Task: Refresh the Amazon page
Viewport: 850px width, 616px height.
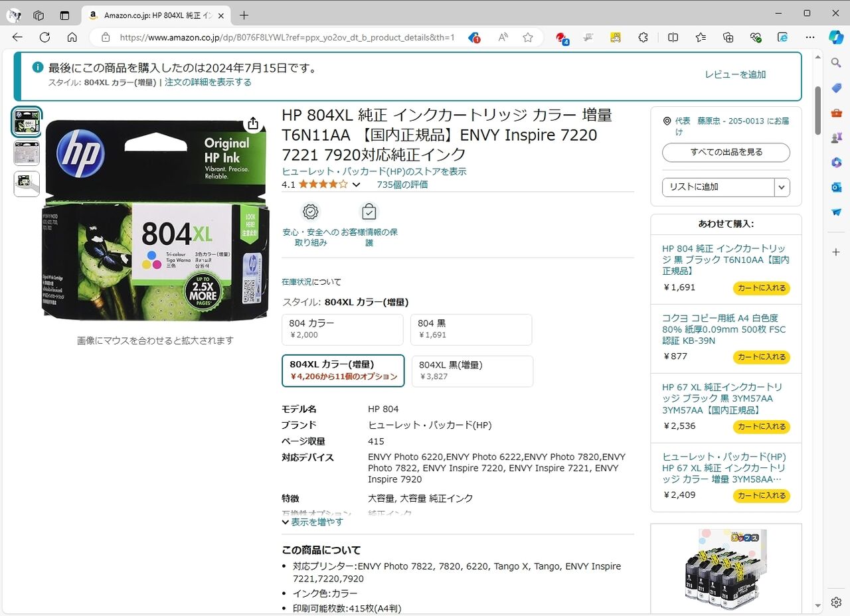Action: click(44, 37)
